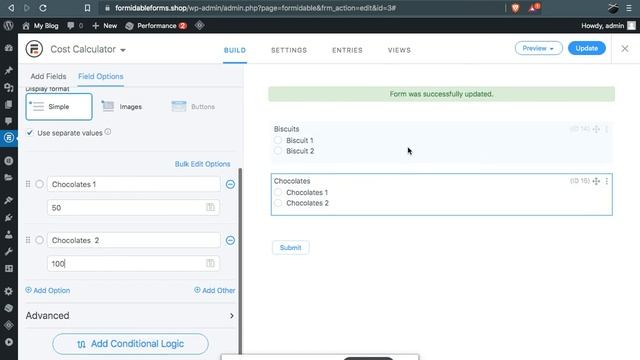Screen dimensions: 640x360
Task: Open the browser hamburger menu
Action: [x=629, y=8]
